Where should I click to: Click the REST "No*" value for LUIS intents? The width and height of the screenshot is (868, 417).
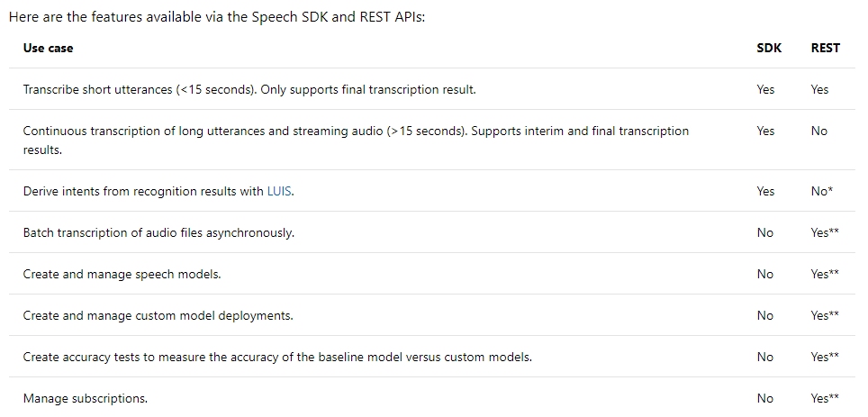(820, 191)
